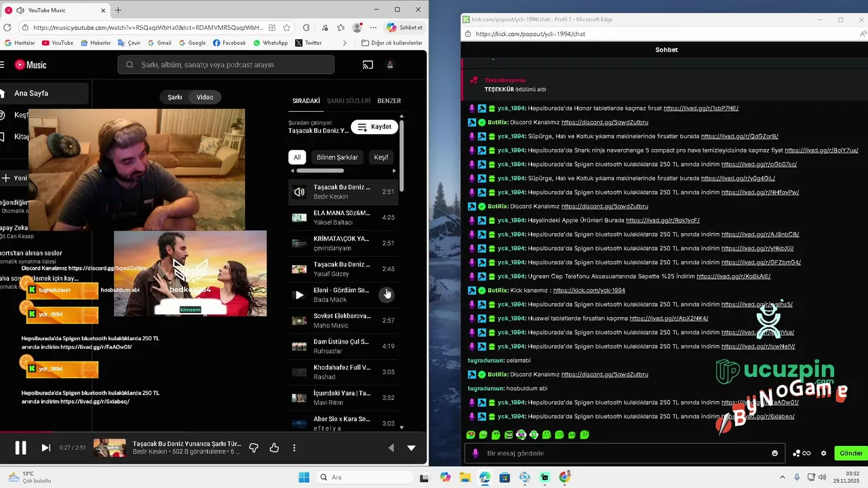
Task: Click the Kaydet queue button
Action: 374,127
